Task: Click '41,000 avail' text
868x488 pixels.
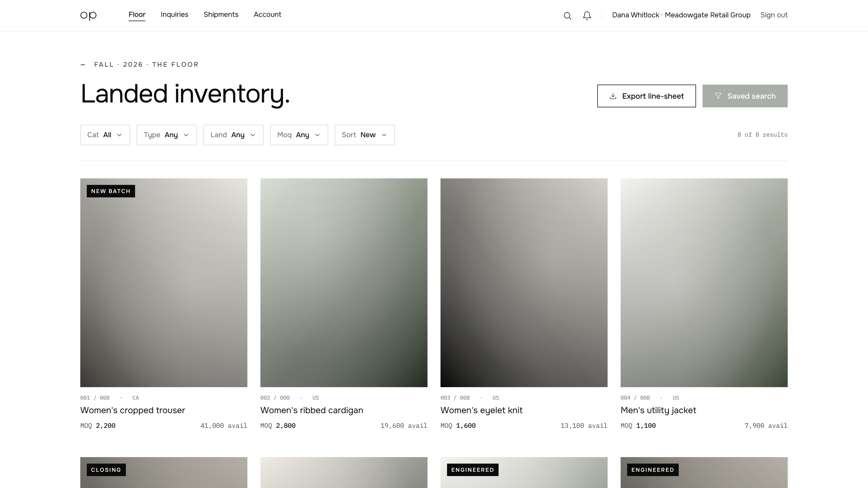Action: [x=224, y=426]
